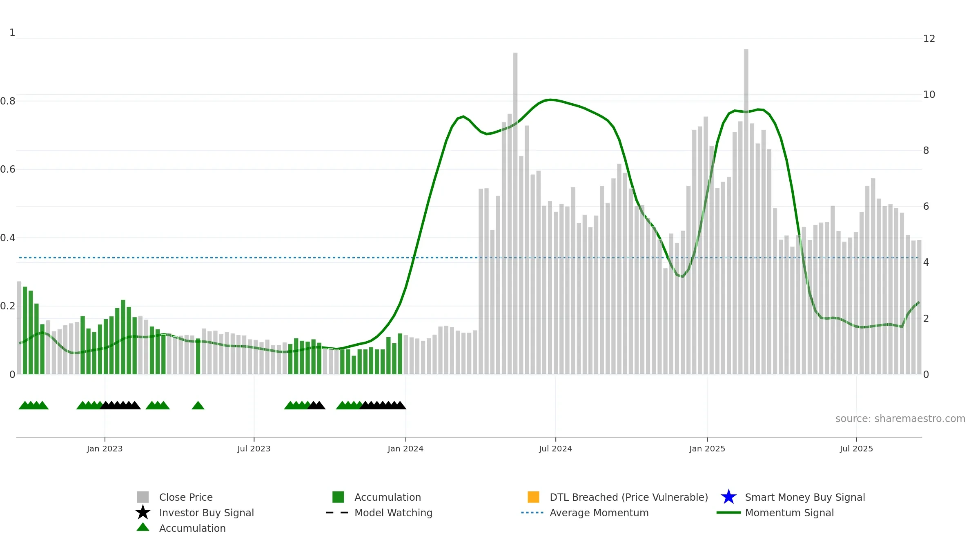Click the gray Close Price legend square
This screenshot has height=551, width=980.
coord(143,497)
